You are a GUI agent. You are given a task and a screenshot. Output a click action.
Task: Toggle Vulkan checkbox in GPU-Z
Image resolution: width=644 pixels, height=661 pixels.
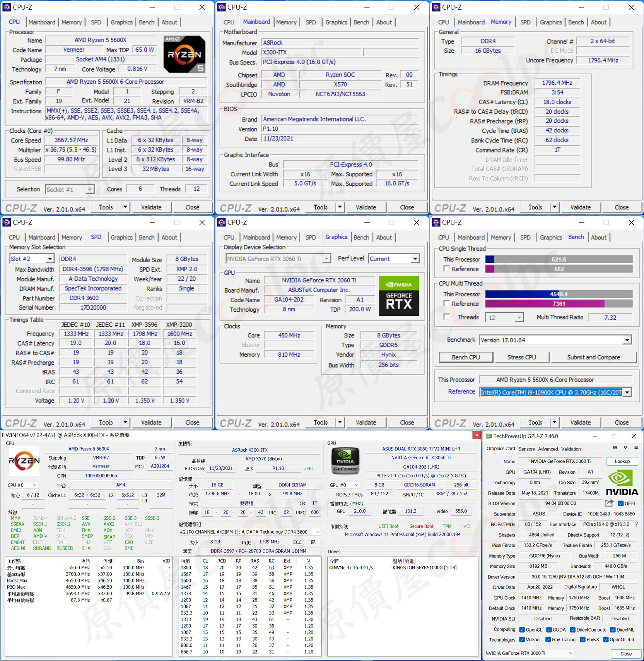(522, 639)
